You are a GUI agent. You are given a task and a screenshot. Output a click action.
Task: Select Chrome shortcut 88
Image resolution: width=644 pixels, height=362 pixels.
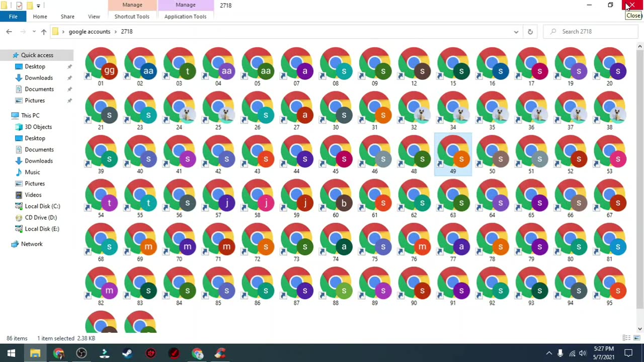click(x=336, y=286)
